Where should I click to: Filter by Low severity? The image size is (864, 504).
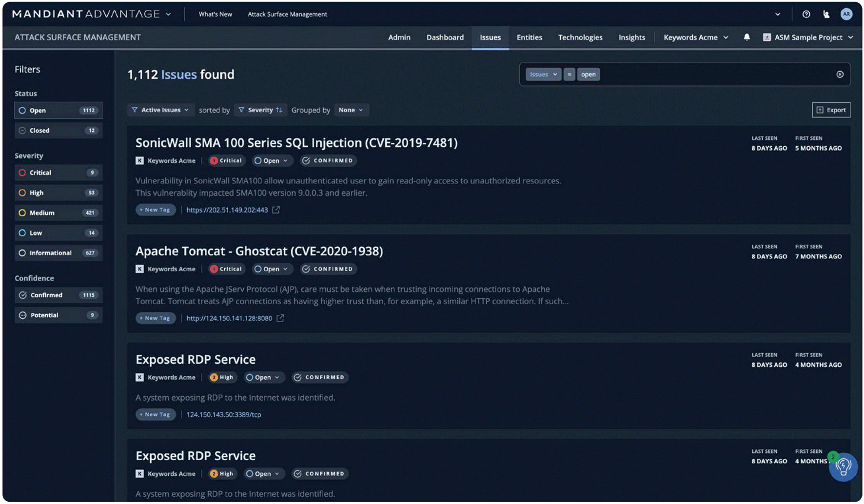tap(59, 233)
